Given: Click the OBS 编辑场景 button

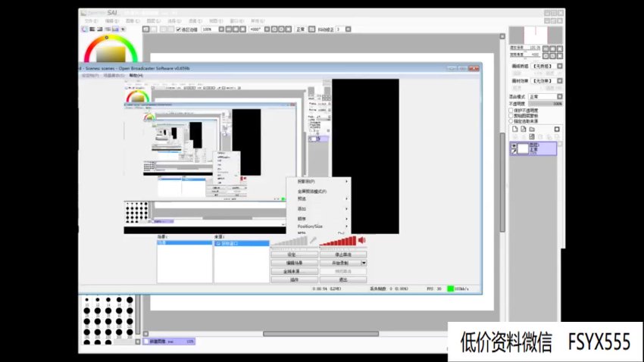Looking at the screenshot, I should coord(294,263).
